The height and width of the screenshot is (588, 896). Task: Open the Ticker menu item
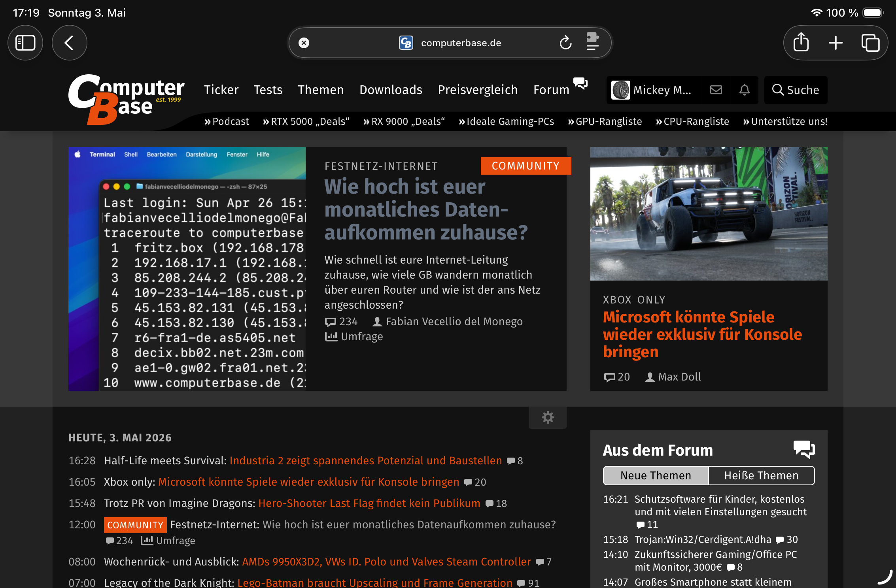pos(221,90)
